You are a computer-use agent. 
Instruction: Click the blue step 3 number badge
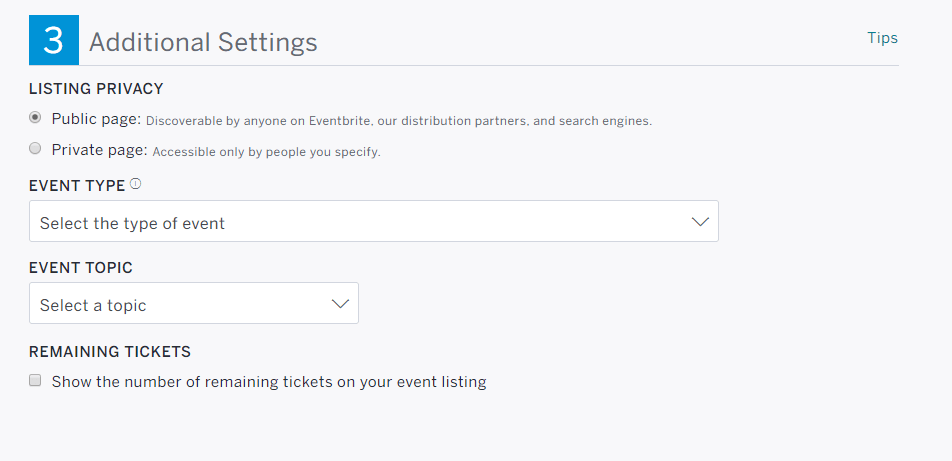point(54,41)
